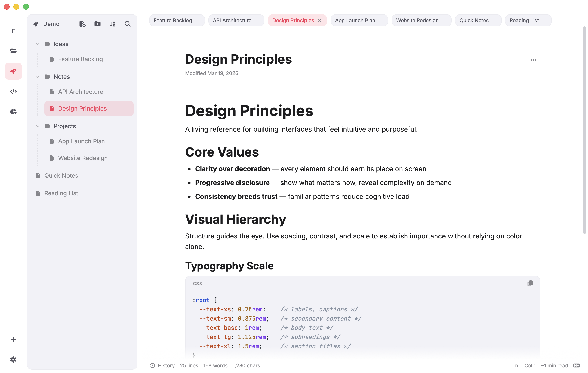This screenshot has height=373, width=588.
Task: Open the three-dot note options menu
Action: 533,60
